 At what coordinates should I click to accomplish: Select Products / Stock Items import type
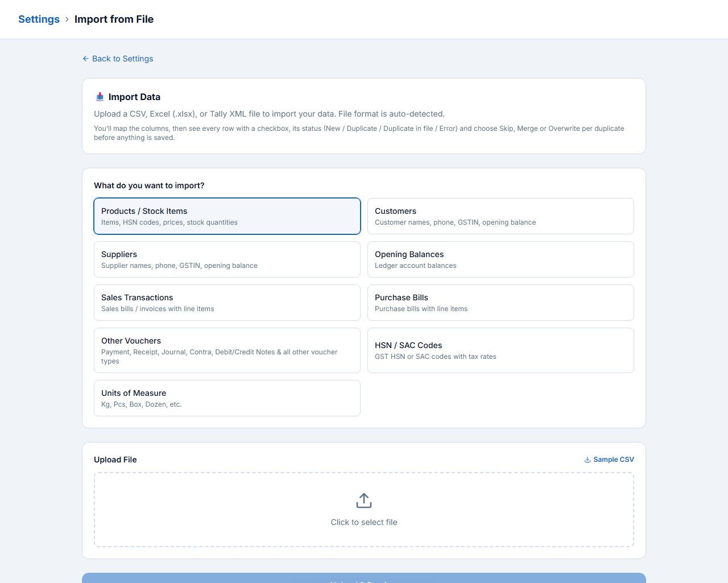tap(227, 216)
